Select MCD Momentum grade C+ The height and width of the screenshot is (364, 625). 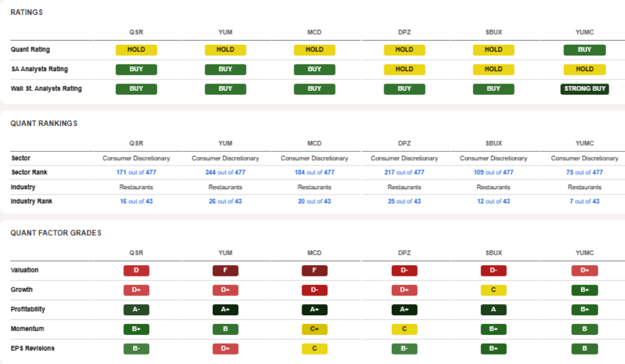pyautogui.click(x=315, y=329)
